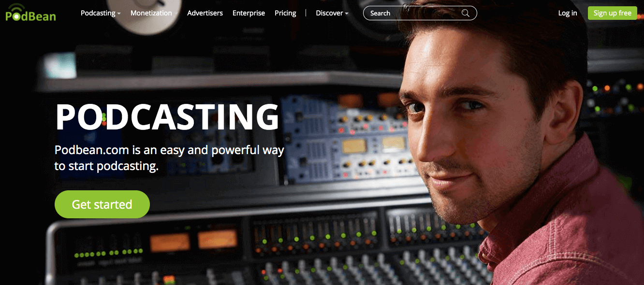This screenshot has width=644, height=285.
Task: Open the Advertisers menu item
Action: click(205, 13)
